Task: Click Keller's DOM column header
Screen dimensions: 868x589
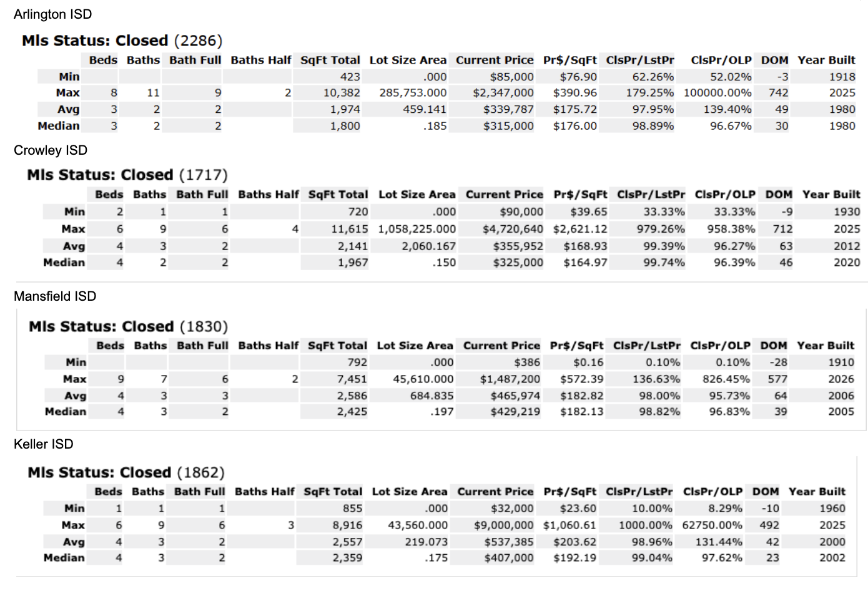Action: tap(765, 492)
